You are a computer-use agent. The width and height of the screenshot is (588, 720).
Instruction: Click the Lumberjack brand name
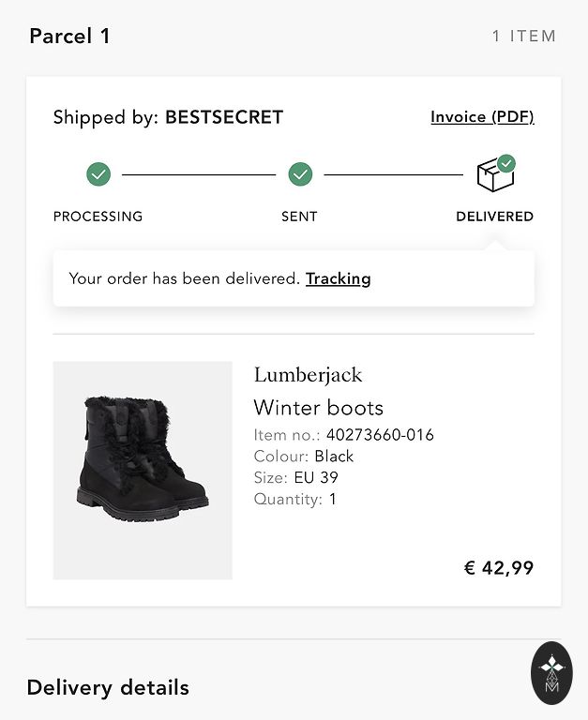308,375
